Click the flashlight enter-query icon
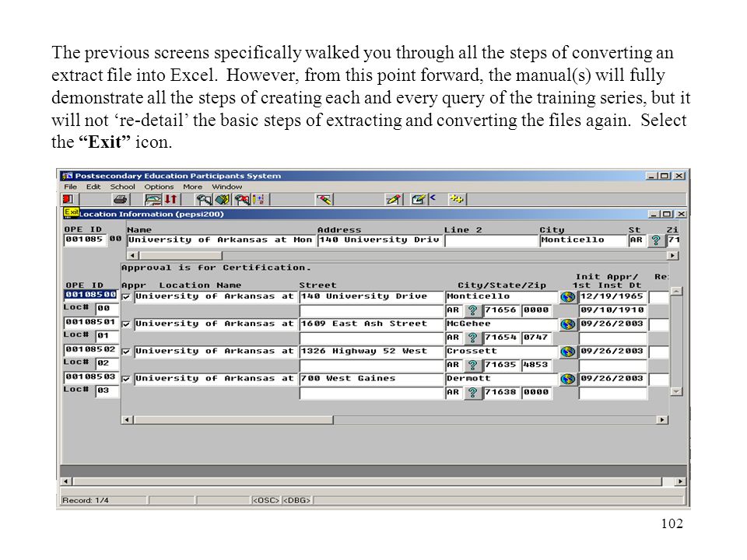The image size is (747, 560). [204, 199]
